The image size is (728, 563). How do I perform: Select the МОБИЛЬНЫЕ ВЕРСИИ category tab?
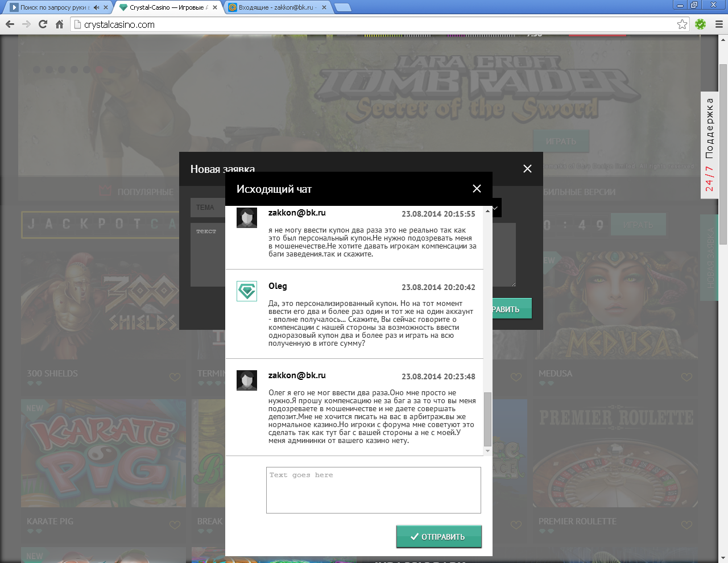pos(579,192)
